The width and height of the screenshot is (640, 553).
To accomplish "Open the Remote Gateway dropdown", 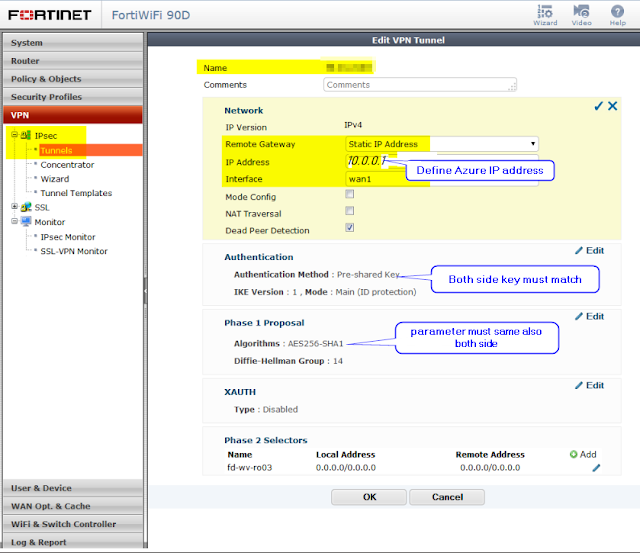I will [x=442, y=144].
